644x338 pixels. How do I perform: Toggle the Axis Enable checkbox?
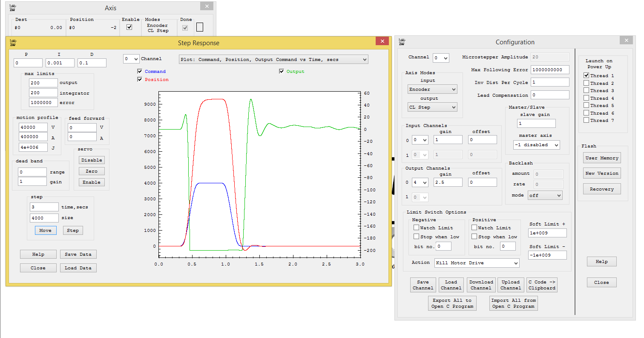point(129,27)
